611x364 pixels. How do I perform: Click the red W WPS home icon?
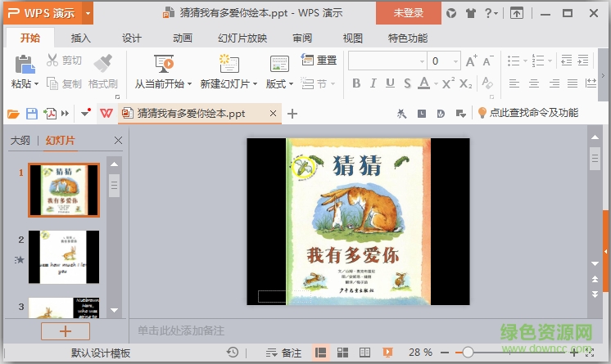pos(106,113)
